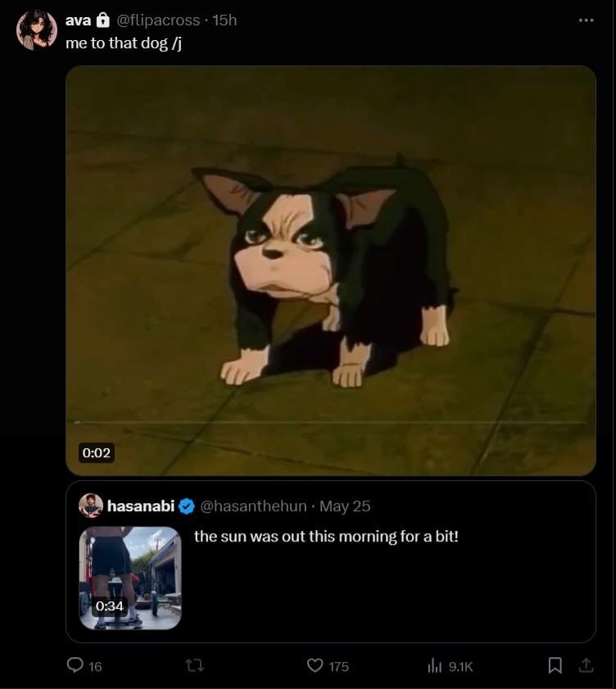This screenshot has width=616, height=689.
Task: Seek using the dog video progress bar
Action: pos(331,422)
